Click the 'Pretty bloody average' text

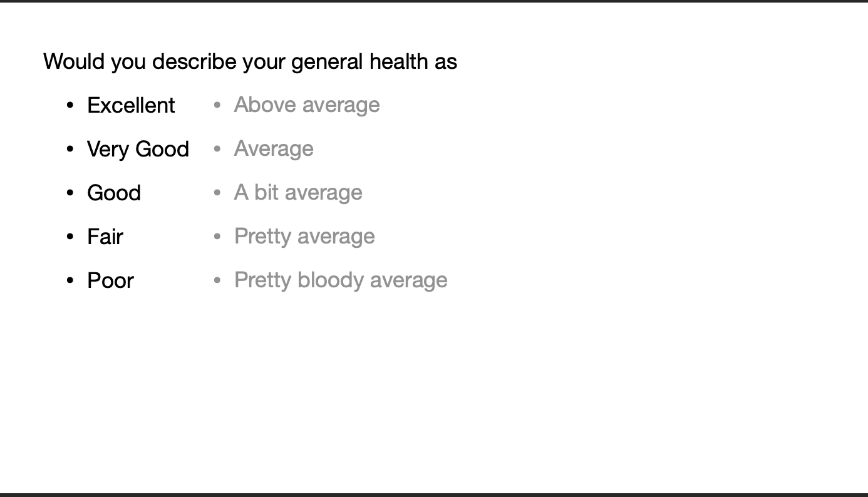tap(341, 280)
